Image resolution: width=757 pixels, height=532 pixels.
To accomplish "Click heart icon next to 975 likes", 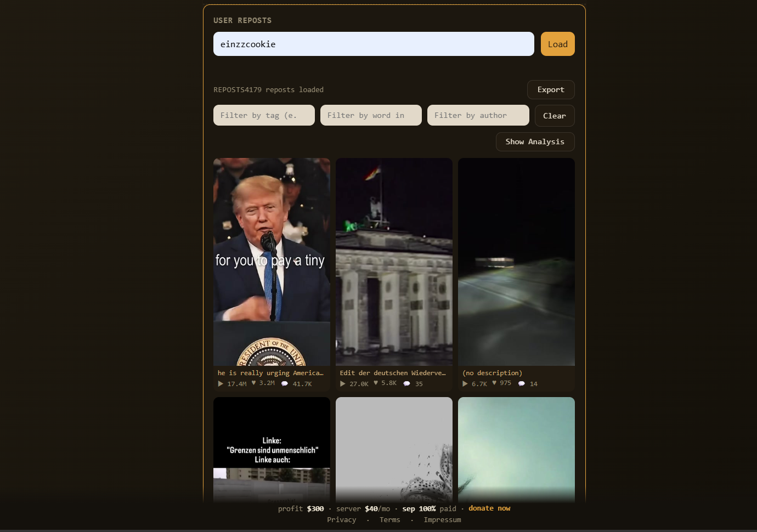I will tap(494, 383).
